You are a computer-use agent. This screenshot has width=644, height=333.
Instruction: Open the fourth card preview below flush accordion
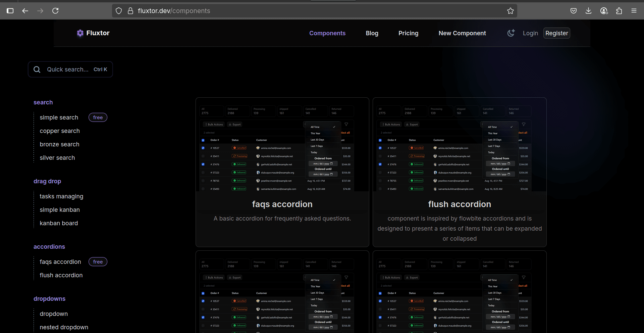(x=460, y=292)
